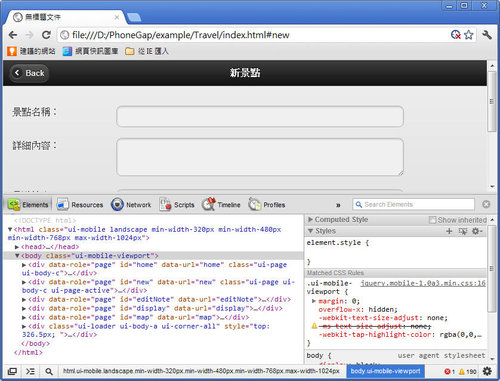Switch to the Resources panel

tap(80, 205)
